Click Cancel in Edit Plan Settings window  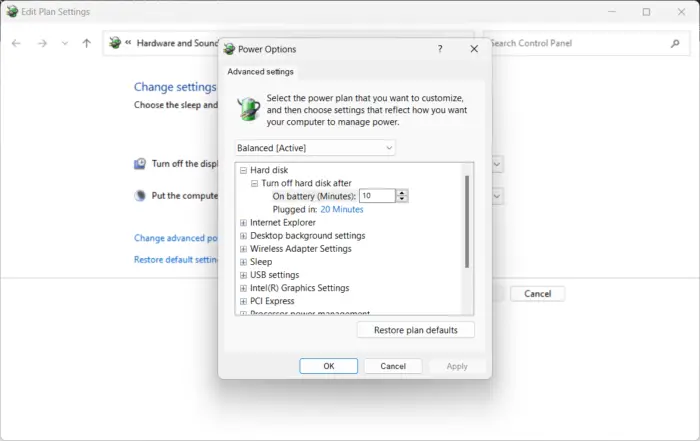click(538, 294)
